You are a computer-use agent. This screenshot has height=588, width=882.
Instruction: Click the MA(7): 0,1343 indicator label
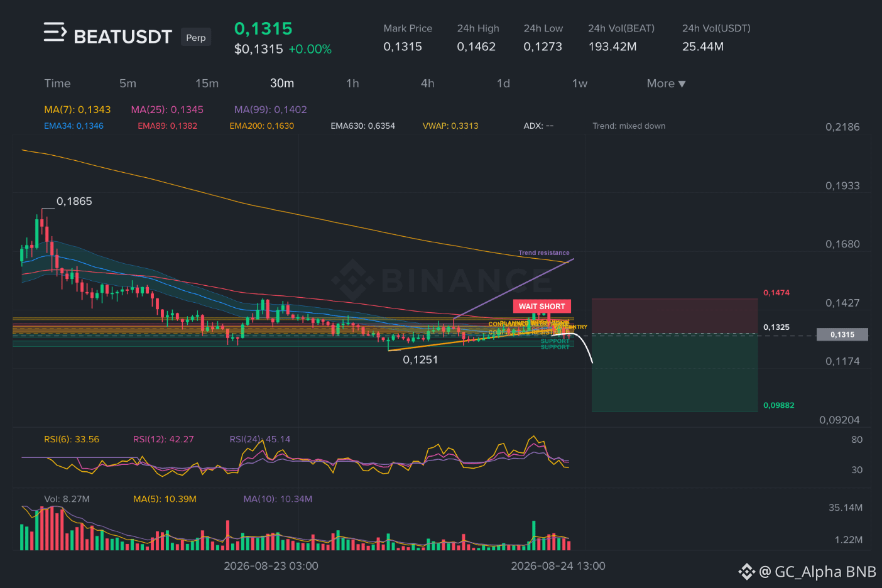pos(77,109)
